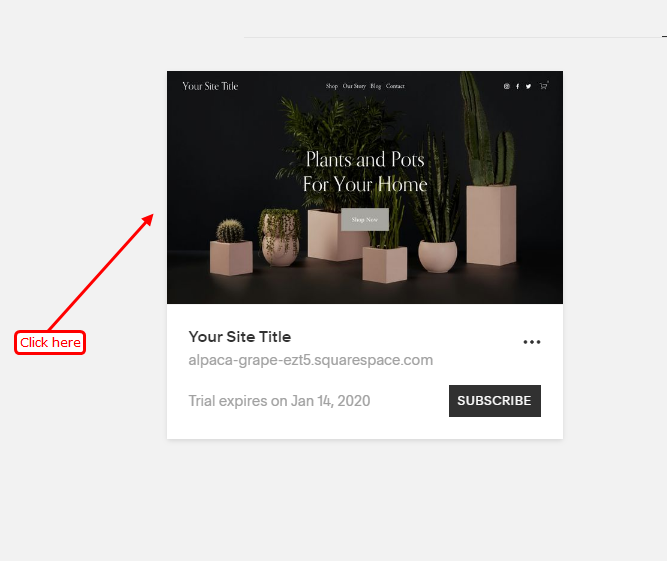Screen dimensions: 667x561
Task: Click the Plants and Pots headline text
Action: (365, 172)
